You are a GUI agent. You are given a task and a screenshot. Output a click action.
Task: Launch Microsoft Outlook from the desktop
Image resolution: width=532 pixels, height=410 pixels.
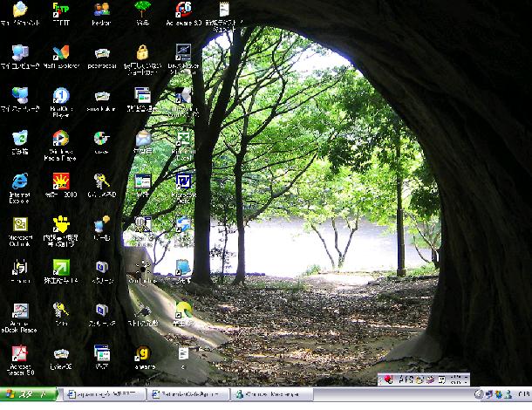point(19,225)
